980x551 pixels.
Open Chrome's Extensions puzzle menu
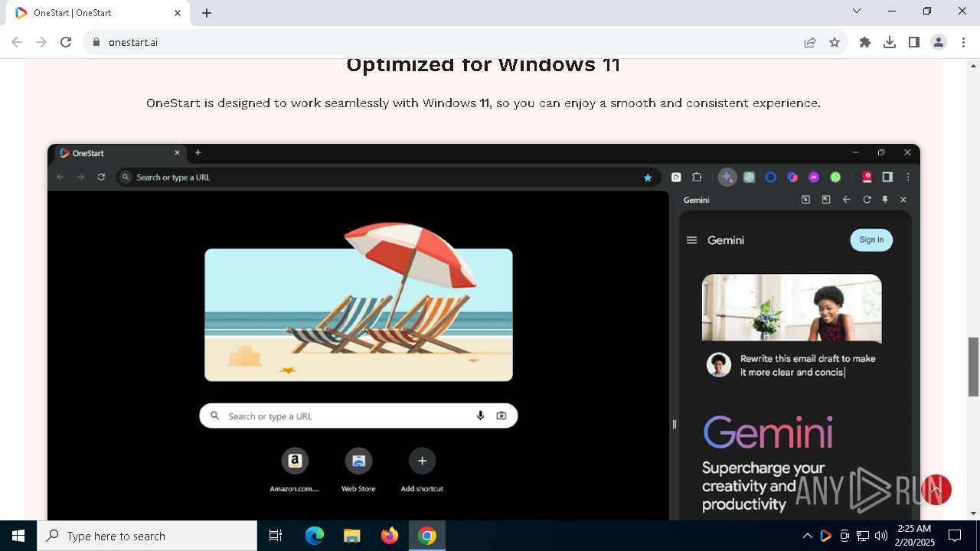click(865, 42)
